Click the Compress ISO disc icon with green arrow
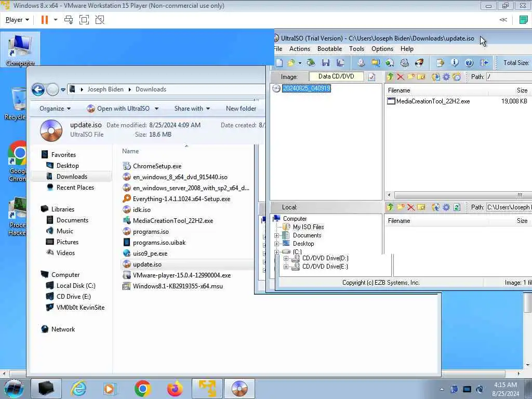 pyautogui.click(x=390, y=63)
